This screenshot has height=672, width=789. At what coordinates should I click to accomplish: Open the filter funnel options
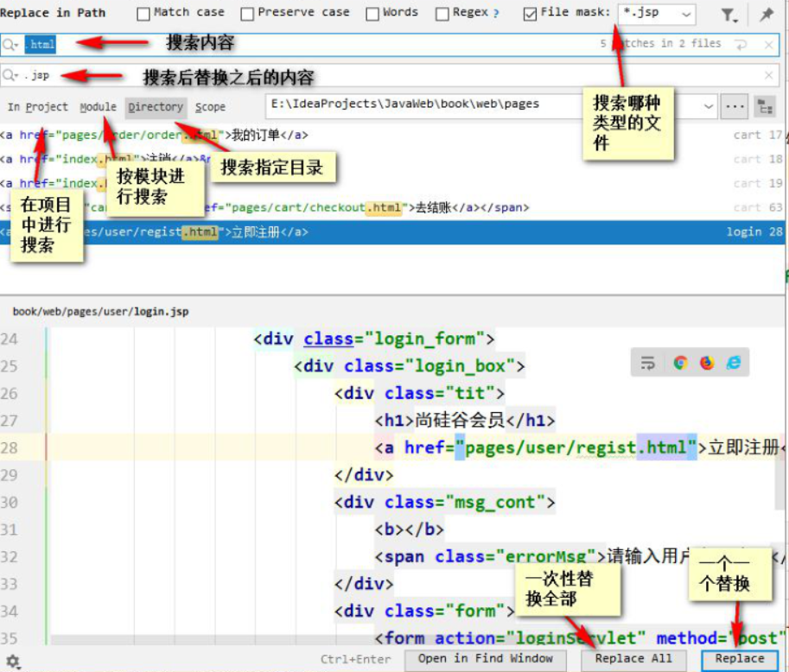[x=729, y=15]
